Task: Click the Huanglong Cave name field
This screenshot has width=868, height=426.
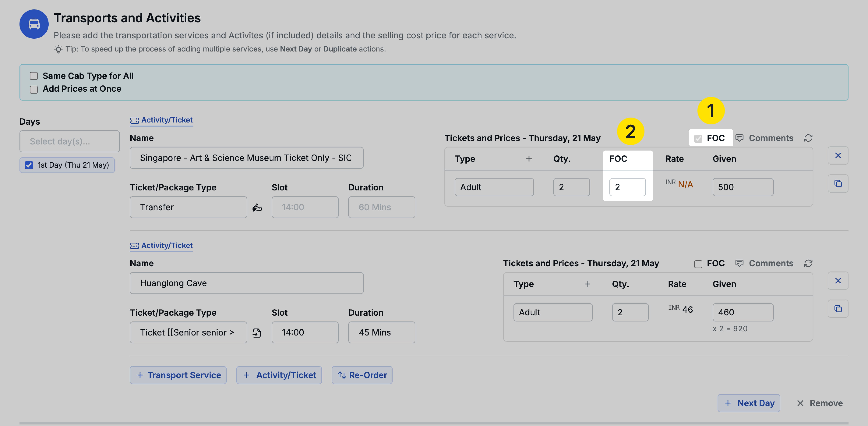Action: click(247, 283)
